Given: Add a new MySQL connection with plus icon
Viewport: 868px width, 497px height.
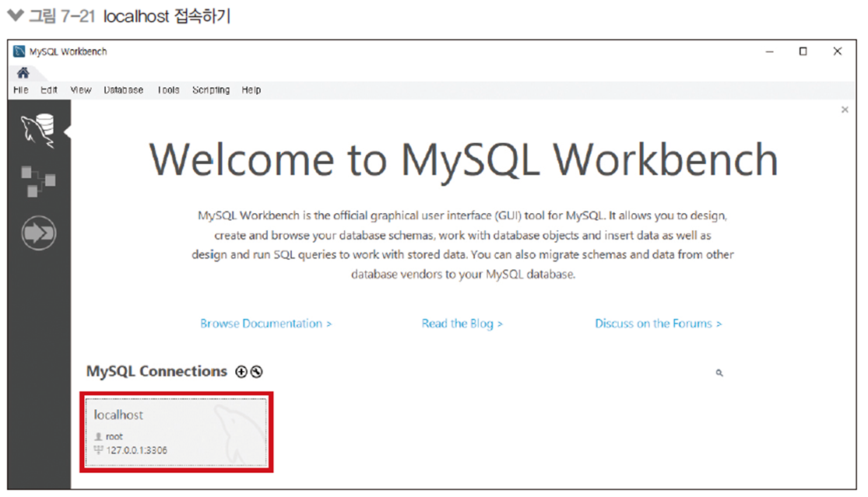Looking at the screenshot, I should 241,372.
